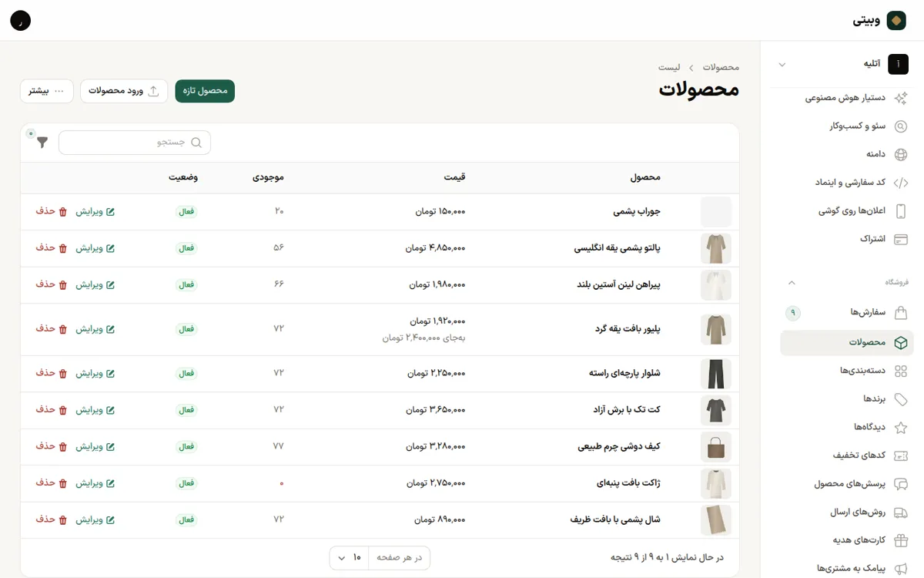Image resolution: width=924 pixels, height=578 pixels.
Task: Open روش‌های ارسال sidebar item
Action: [847, 512]
